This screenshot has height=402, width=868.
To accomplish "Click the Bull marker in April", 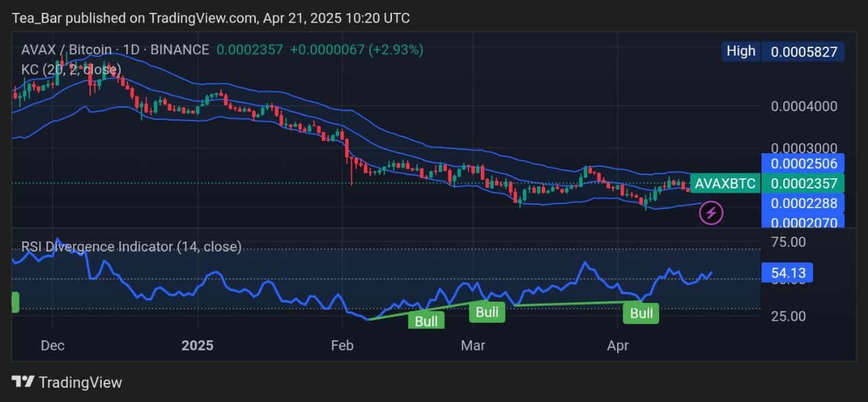I will click(x=642, y=313).
